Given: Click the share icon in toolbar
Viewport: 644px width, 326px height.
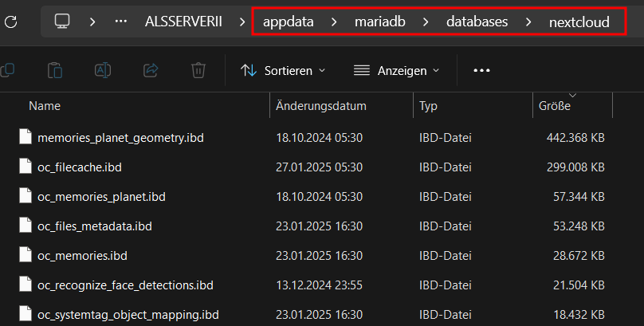Looking at the screenshot, I should 151,70.
